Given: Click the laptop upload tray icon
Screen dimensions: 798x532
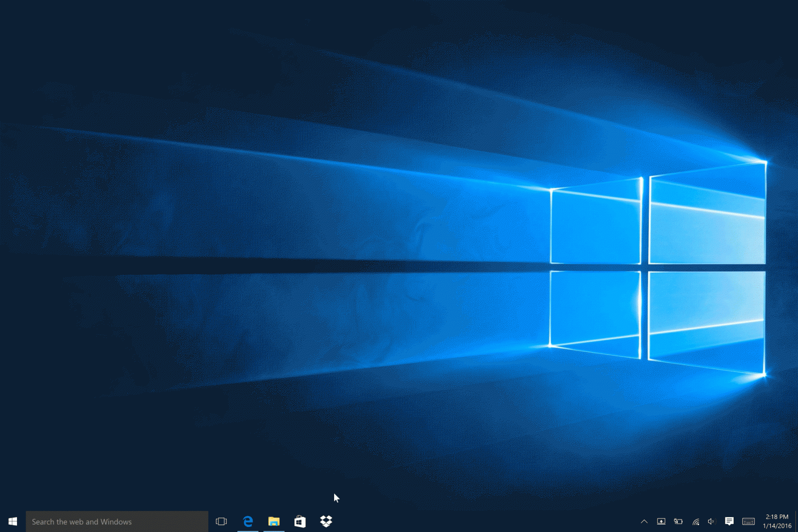Looking at the screenshot, I should pyautogui.click(x=661, y=522).
